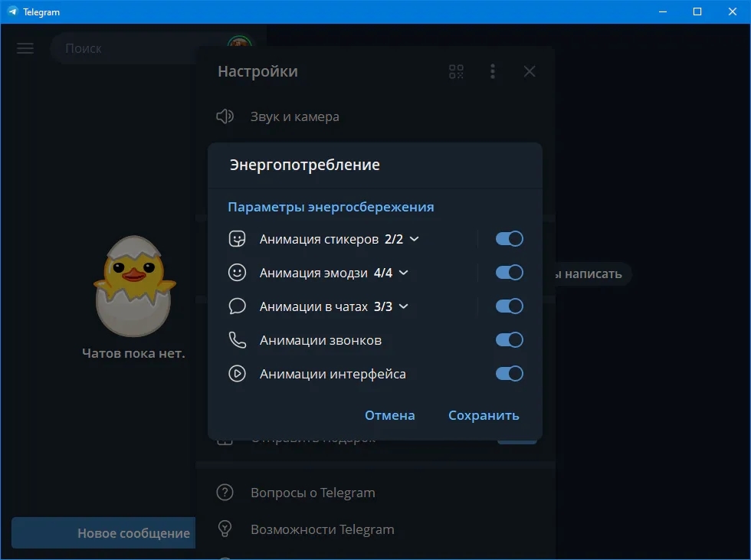Click the speaker icon for Звук и камера
The image size is (751, 560).
pos(225,116)
